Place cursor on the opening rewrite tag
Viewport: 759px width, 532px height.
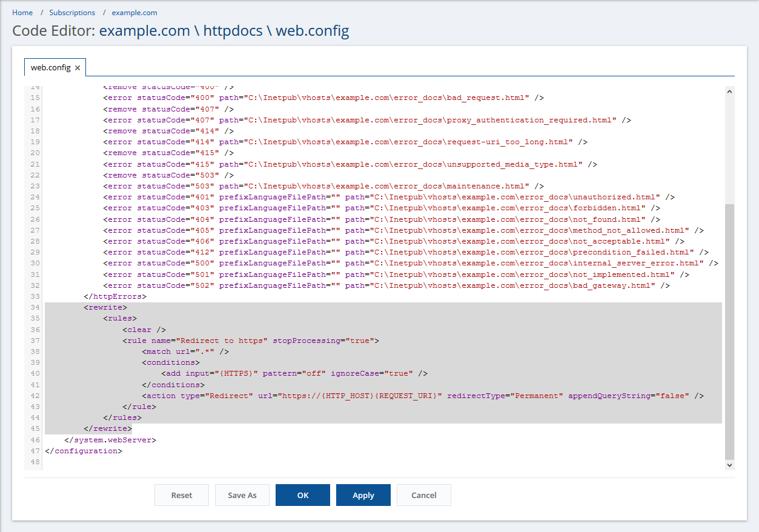105,308
